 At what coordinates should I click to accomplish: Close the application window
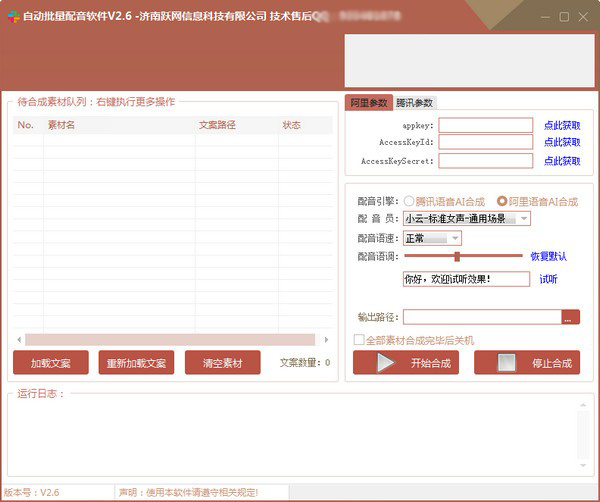pos(583,17)
